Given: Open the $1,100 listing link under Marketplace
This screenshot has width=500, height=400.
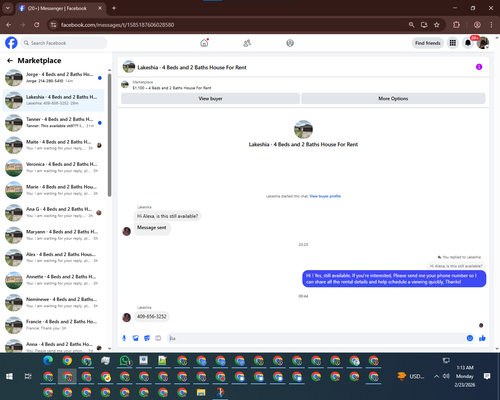Looking at the screenshot, I should point(172,88).
